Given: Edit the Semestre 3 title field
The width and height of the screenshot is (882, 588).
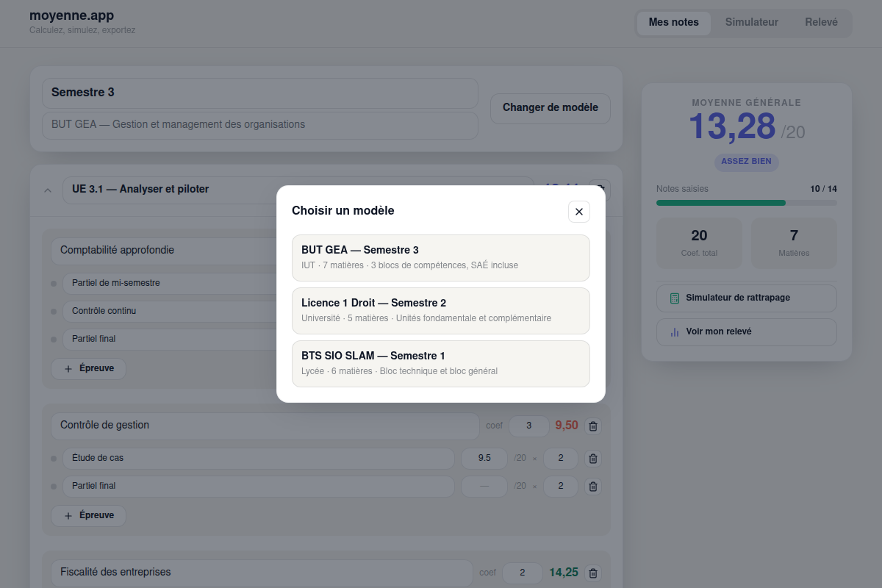Looking at the screenshot, I should coord(260,93).
